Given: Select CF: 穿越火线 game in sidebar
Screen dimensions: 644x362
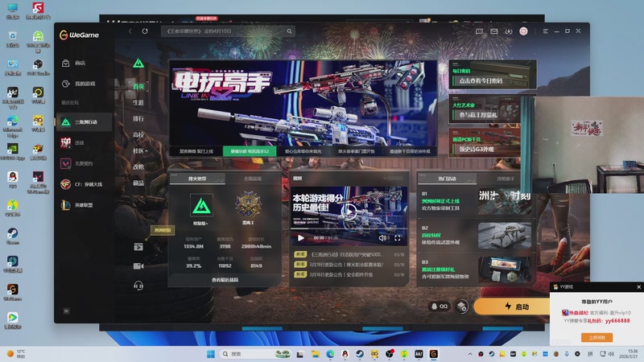Looking at the screenshot, I should [x=84, y=184].
